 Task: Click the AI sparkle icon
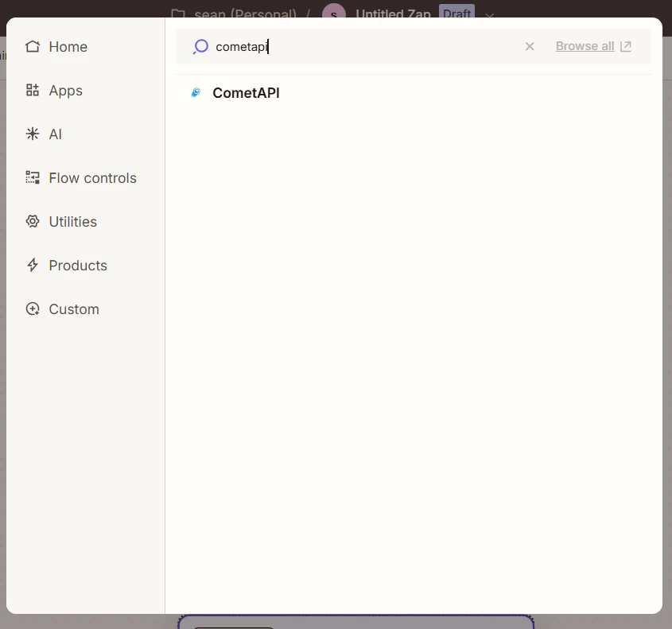coord(33,134)
